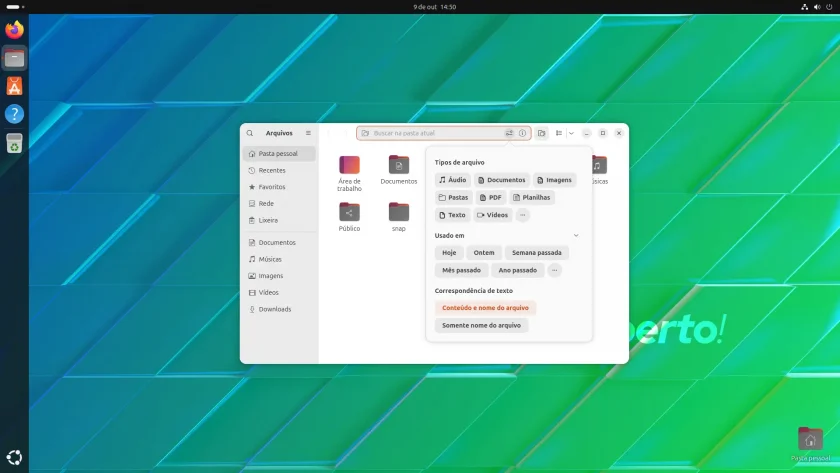Select Downloads in the sidebar
Image resolution: width=840 pixels, height=473 pixels.
[279, 309]
